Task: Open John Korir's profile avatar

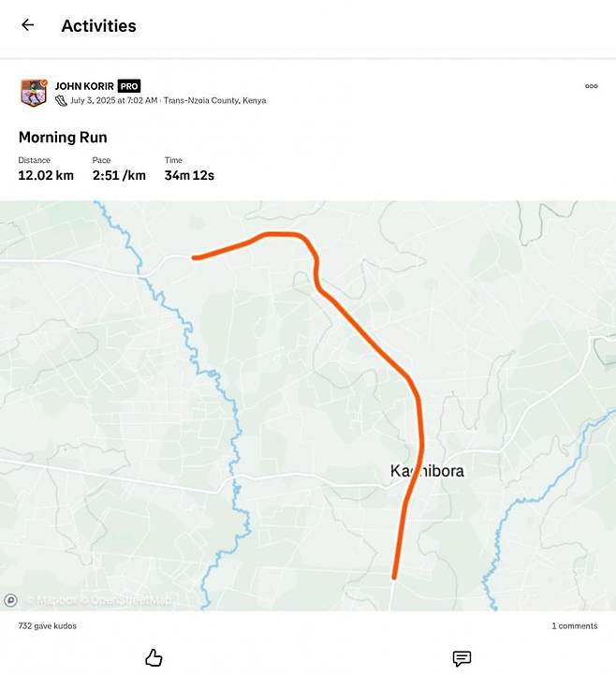Action: click(x=33, y=93)
